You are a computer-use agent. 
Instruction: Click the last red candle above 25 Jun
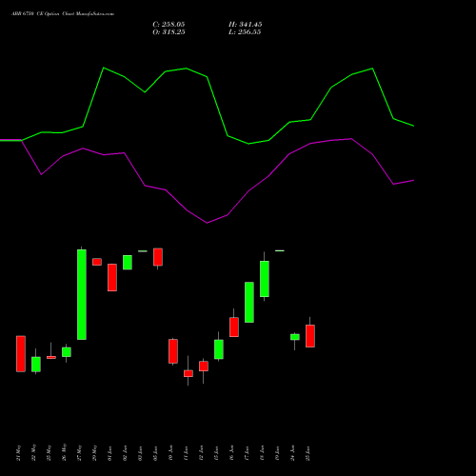310,336
